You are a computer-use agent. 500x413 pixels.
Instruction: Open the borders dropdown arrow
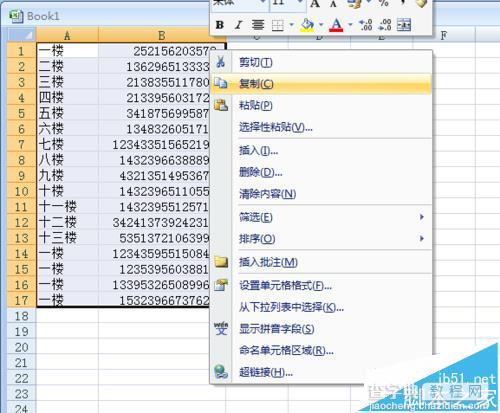(x=292, y=25)
